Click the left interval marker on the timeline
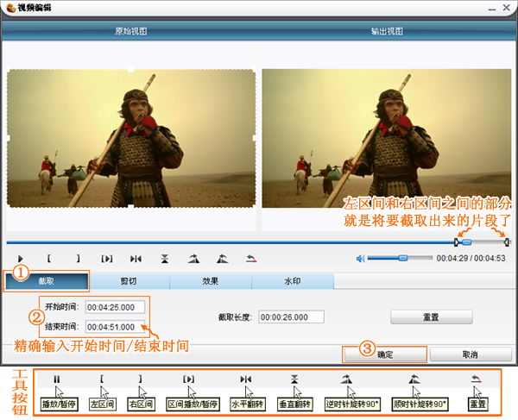Viewport: 518px width, 420px height. 456,242
